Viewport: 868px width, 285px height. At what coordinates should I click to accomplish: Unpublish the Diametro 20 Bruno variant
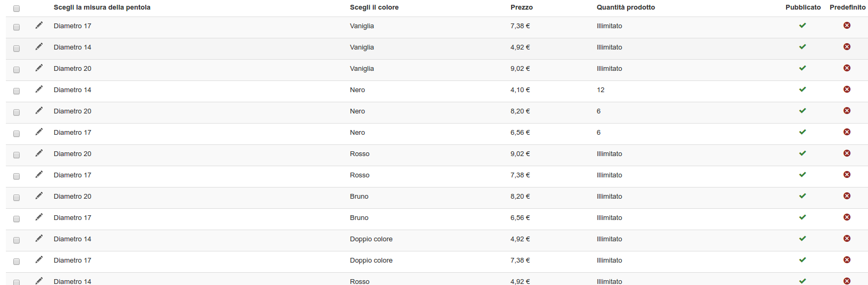(803, 196)
